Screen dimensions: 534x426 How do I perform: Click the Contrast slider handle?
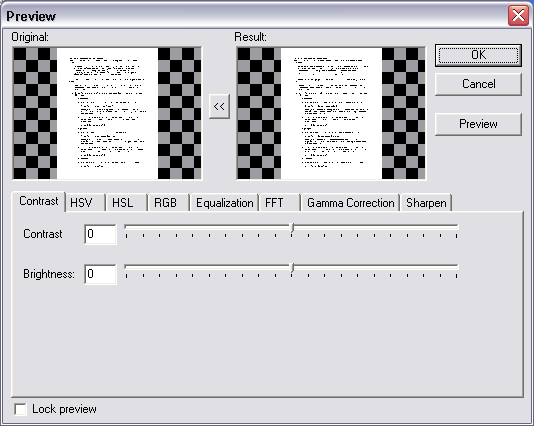point(292,228)
